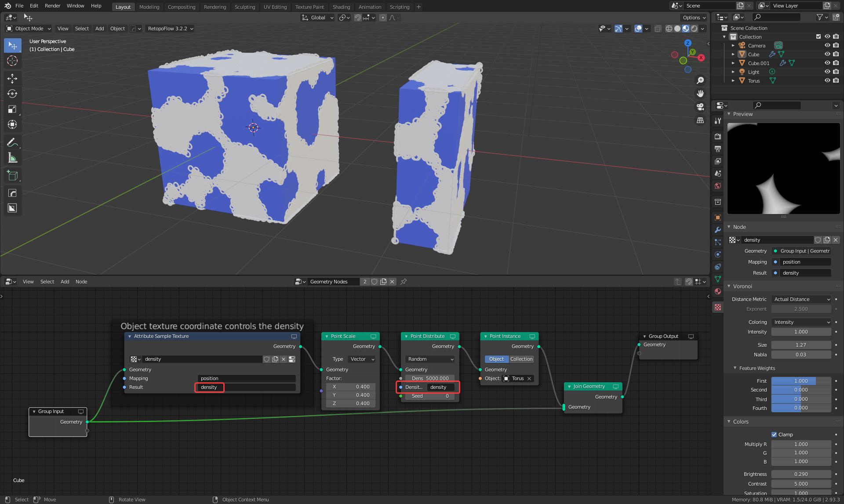Open the outliner filter funnel icon
This screenshot has height=504, width=844.
click(820, 17)
